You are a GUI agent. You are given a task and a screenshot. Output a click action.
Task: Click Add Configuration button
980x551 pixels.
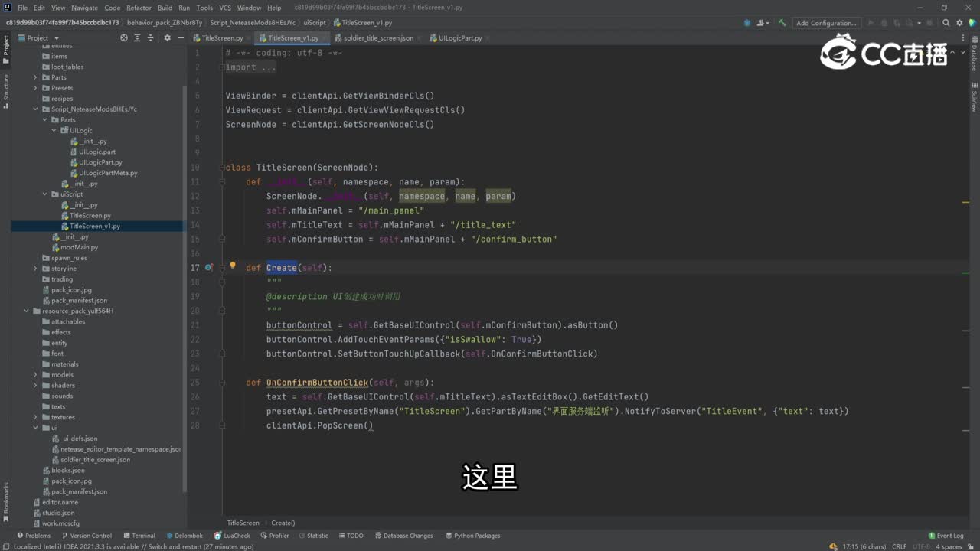click(x=825, y=23)
